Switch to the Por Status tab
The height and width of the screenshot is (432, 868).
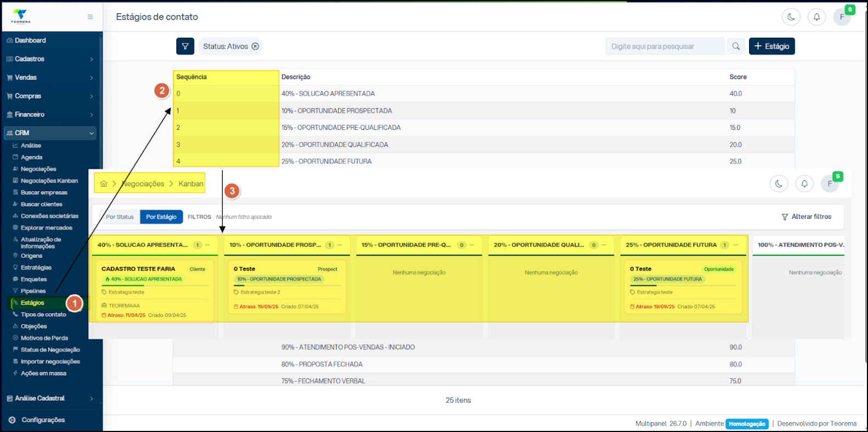click(120, 217)
